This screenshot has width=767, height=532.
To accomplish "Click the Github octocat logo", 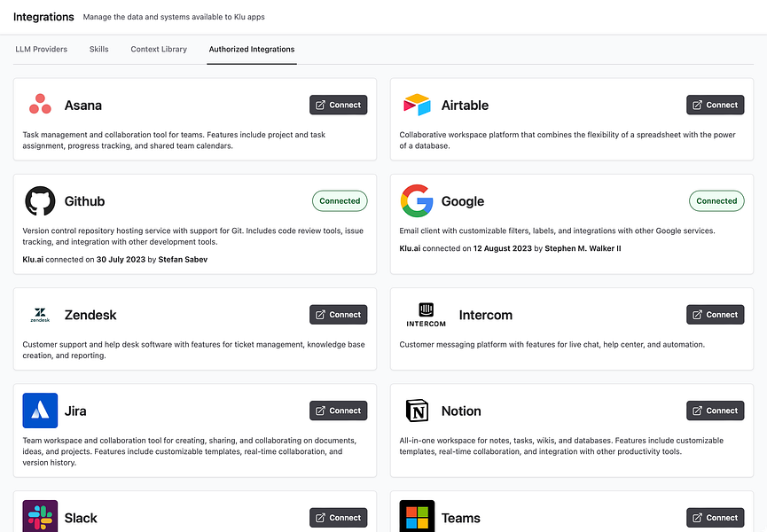I will [x=40, y=200].
